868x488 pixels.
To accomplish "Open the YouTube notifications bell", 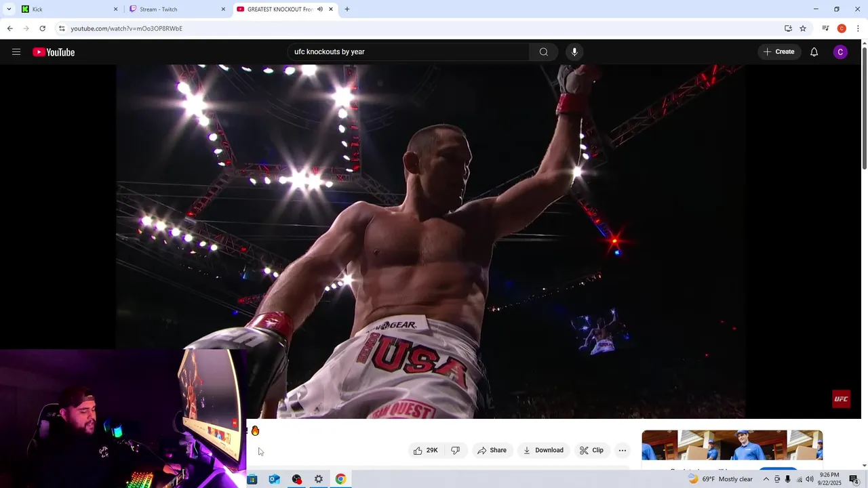I will [814, 52].
